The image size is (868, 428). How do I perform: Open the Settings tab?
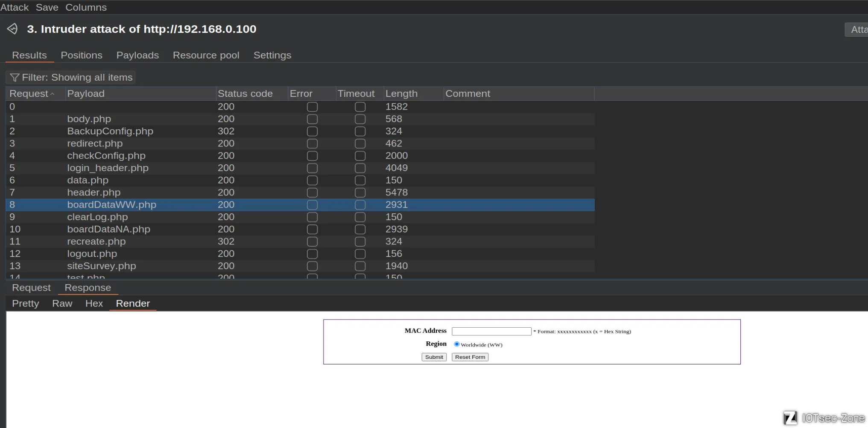click(x=272, y=55)
